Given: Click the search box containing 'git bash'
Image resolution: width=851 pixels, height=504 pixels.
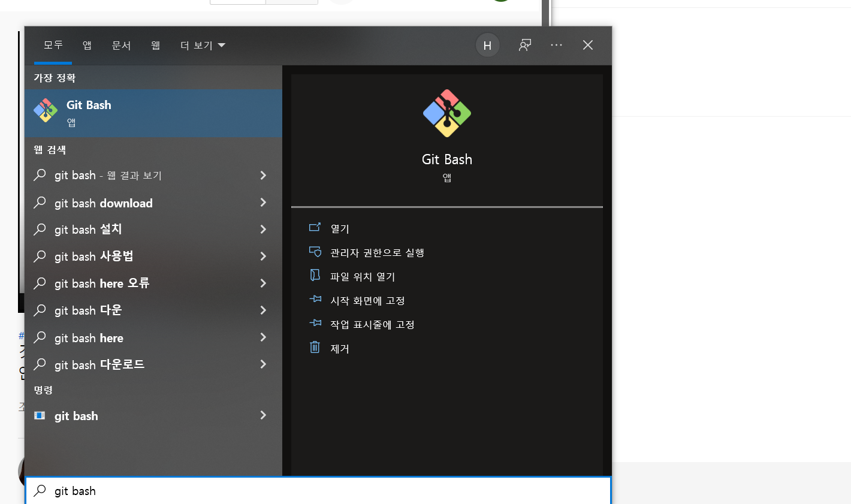Looking at the screenshot, I should point(318,491).
